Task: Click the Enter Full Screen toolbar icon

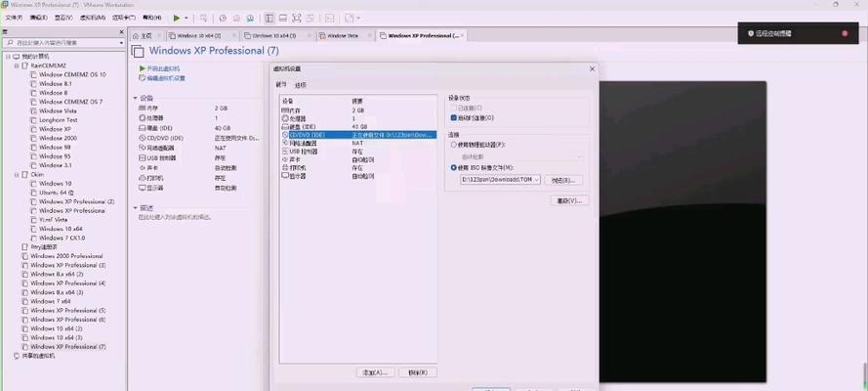Action: (x=297, y=19)
